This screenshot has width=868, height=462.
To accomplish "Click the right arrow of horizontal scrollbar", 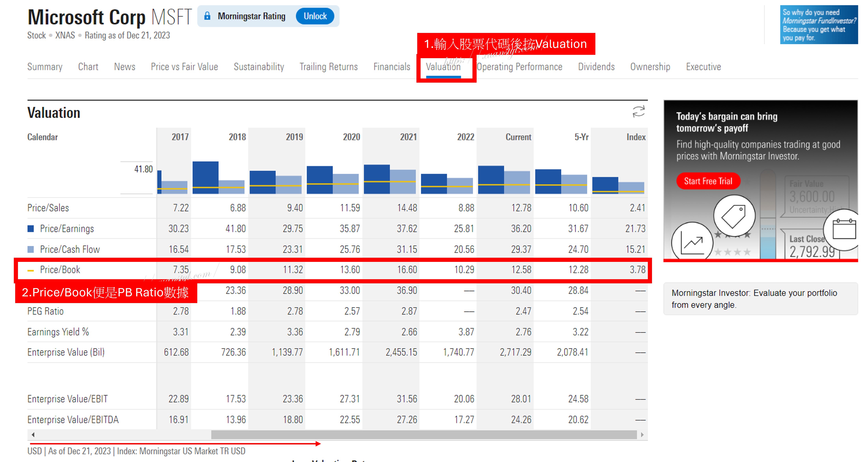I will 642,434.
